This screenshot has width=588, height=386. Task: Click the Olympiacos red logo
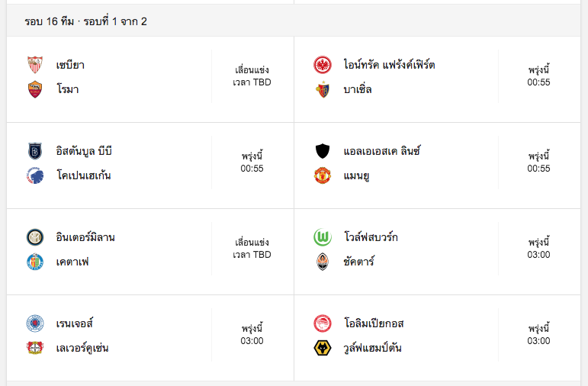[x=323, y=323]
